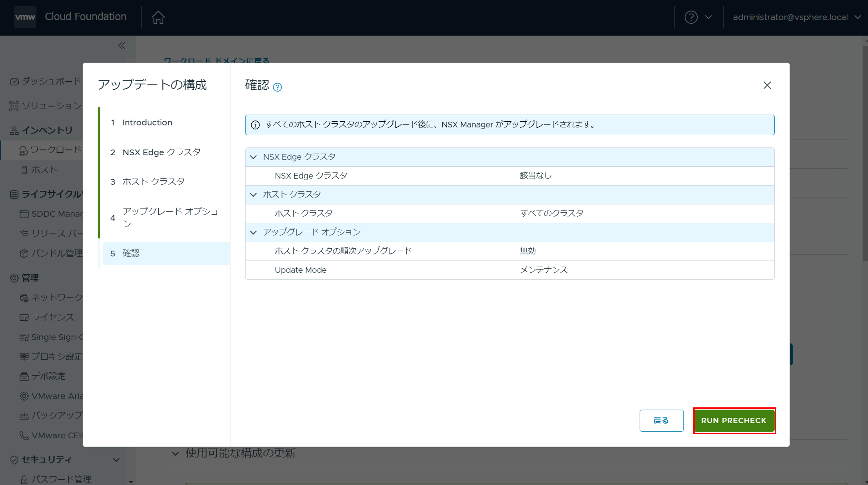The height and width of the screenshot is (485, 868).
Task: Click Update Mode row label
Action: 301,270
